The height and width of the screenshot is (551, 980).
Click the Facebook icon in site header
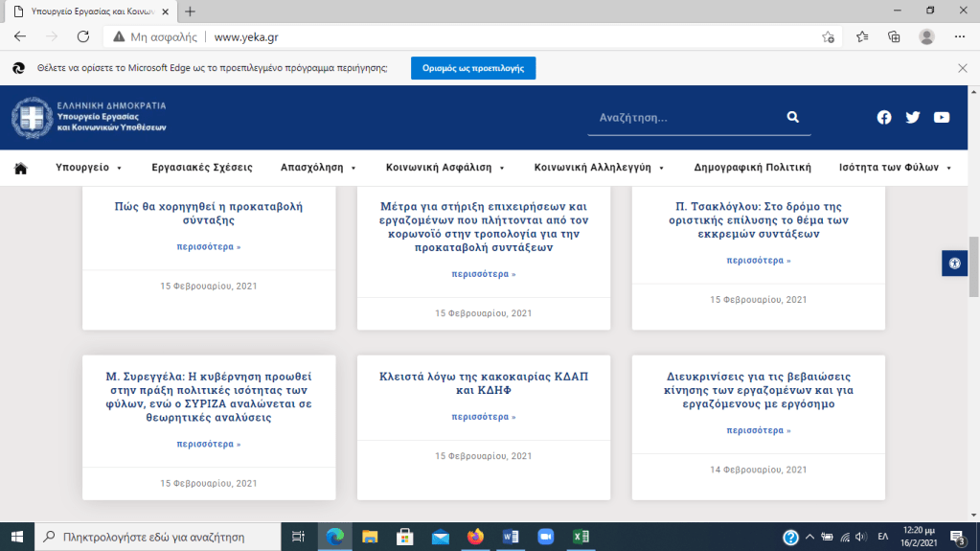(883, 117)
